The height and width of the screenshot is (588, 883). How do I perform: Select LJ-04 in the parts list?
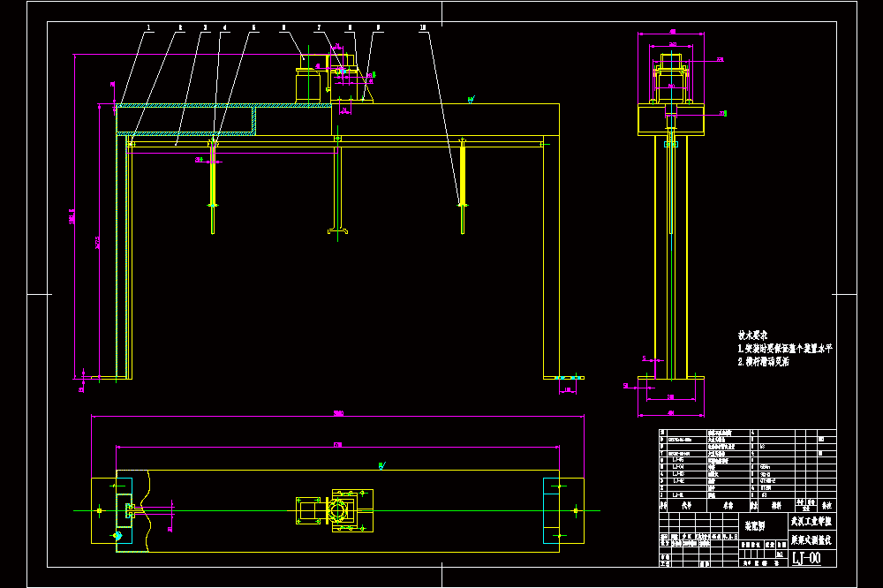point(678,467)
